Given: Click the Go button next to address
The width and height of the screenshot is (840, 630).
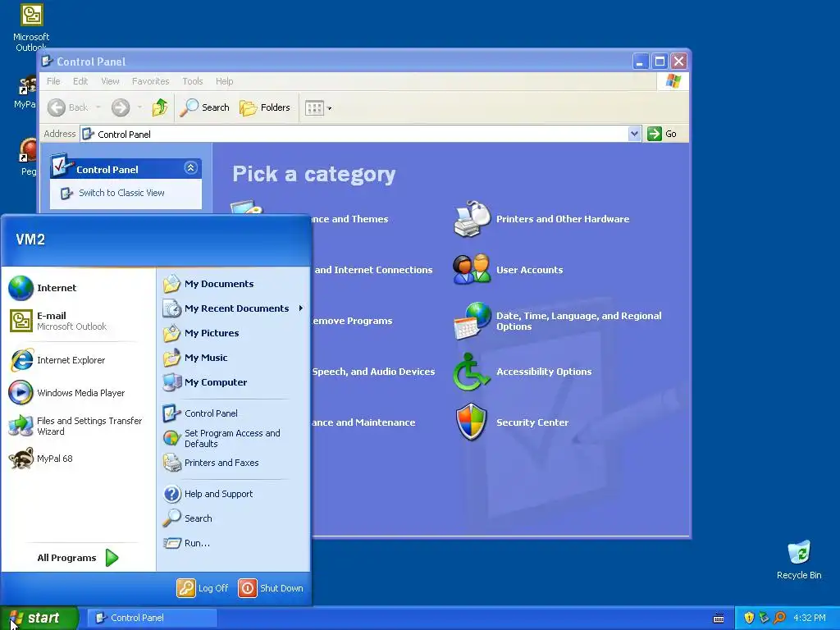Looking at the screenshot, I should click(662, 134).
